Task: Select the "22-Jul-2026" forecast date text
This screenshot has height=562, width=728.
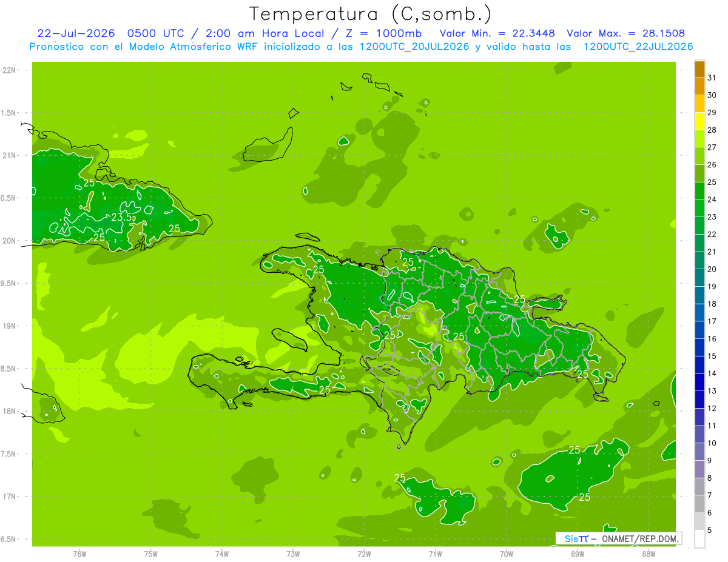Action: (76, 33)
